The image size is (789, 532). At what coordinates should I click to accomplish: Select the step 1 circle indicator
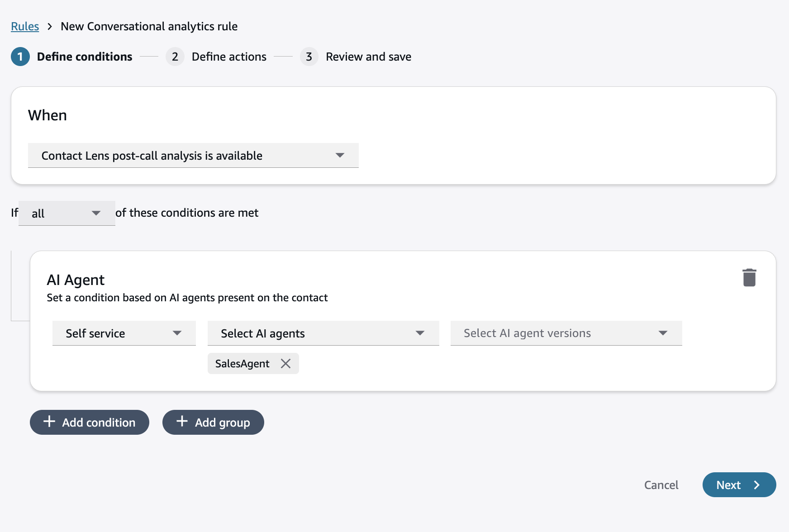[20, 57]
